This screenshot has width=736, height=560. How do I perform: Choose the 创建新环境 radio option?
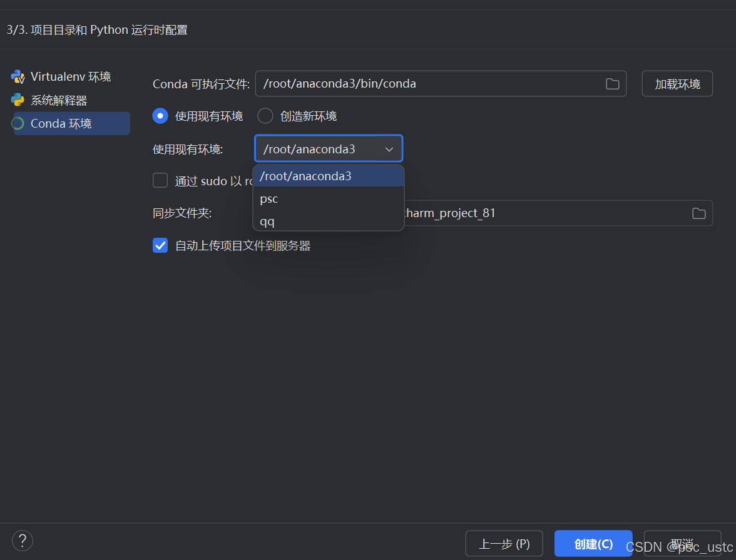click(x=265, y=116)
